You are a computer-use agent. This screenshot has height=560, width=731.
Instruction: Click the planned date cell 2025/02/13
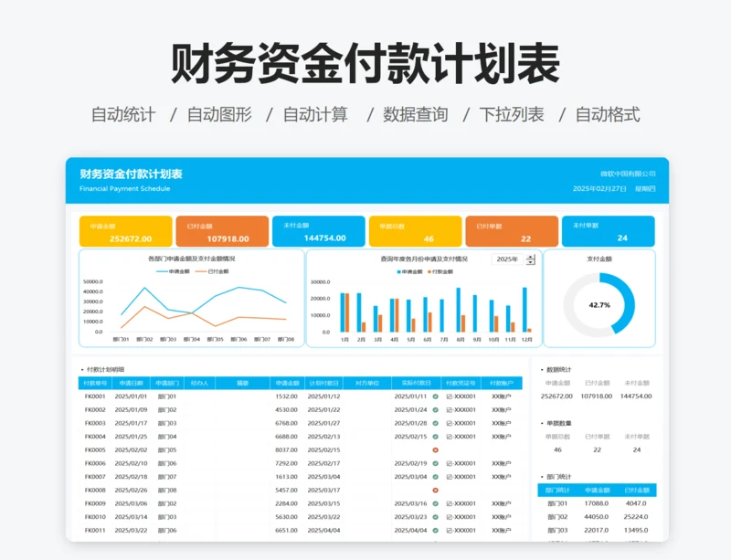(x=324, y=437)
